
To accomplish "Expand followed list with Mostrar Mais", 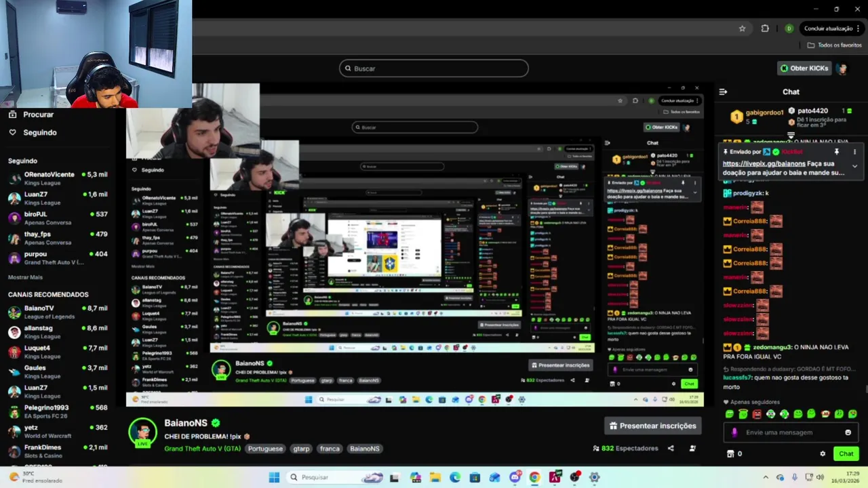I will (25, 277).
